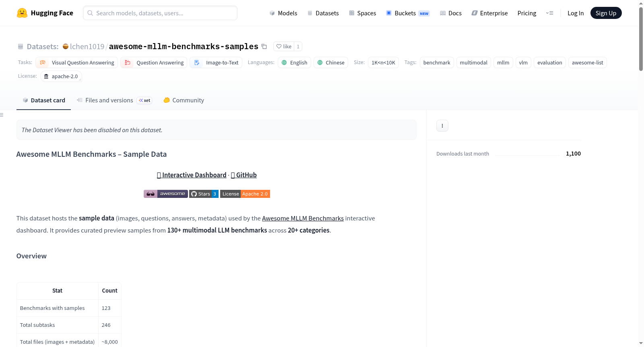
Task: Click the License Apache 2.0 badge
Action: click(x=245, y=194)
